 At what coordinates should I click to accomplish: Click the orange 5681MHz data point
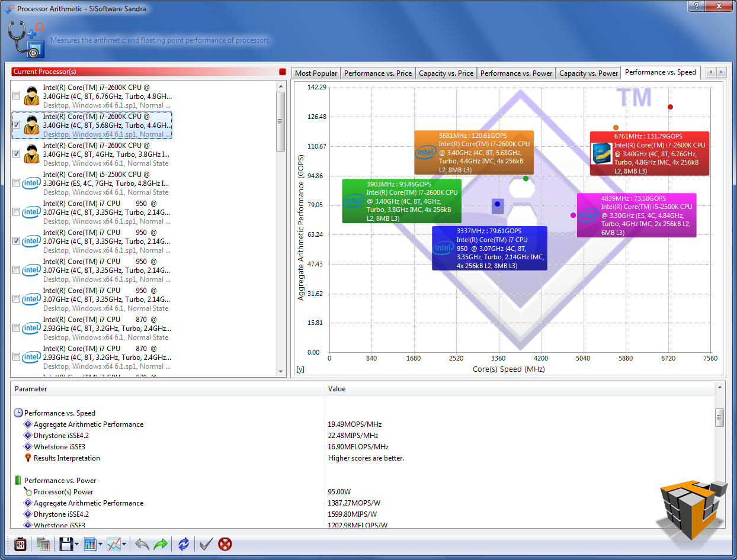click(616, 128)
